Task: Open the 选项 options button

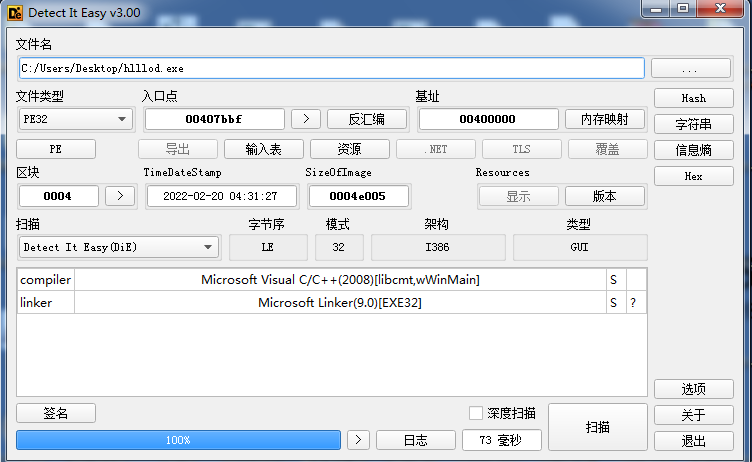Action: tap(693, 389)
